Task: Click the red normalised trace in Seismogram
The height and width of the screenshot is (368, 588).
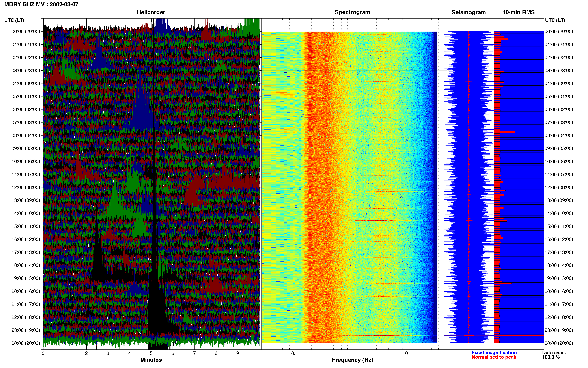Action: point(469,187)
